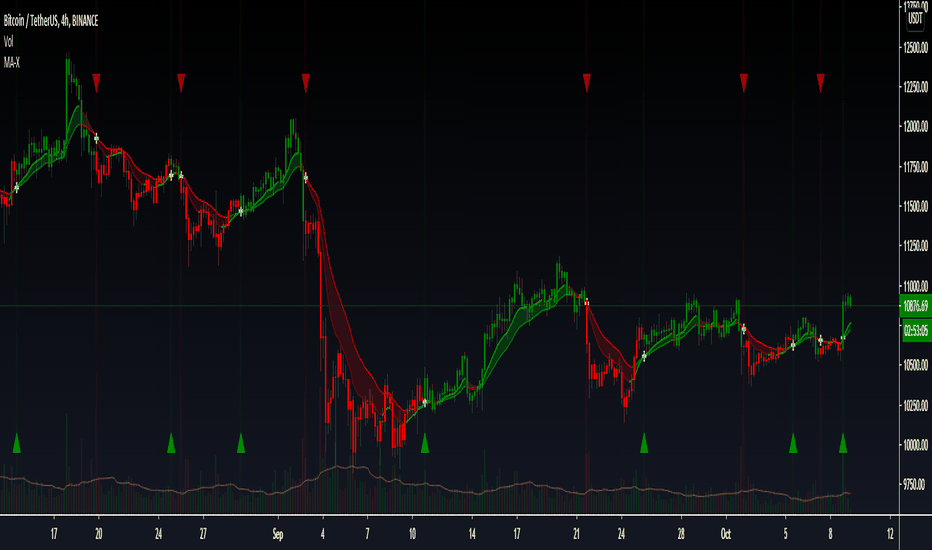The height and width of the screenshot is (550, 932).
Task: Click the 12250.00 price axis label
Action: (915, 87)
